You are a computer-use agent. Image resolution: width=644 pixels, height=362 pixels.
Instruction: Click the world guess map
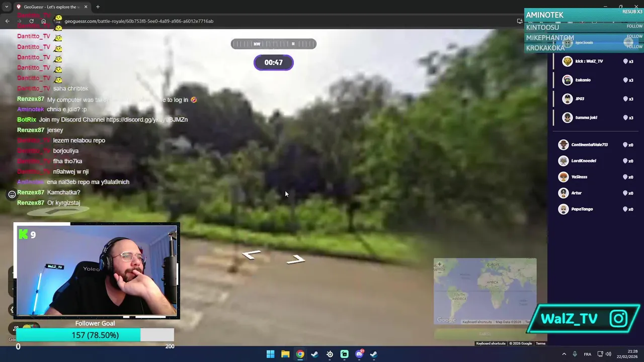(485, 291)
